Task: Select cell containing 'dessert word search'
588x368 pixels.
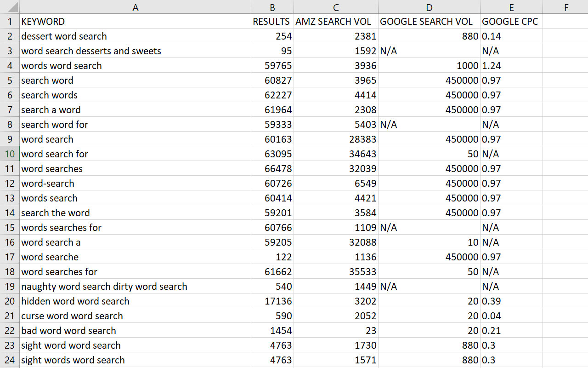Action: click(x=135, y=36)
